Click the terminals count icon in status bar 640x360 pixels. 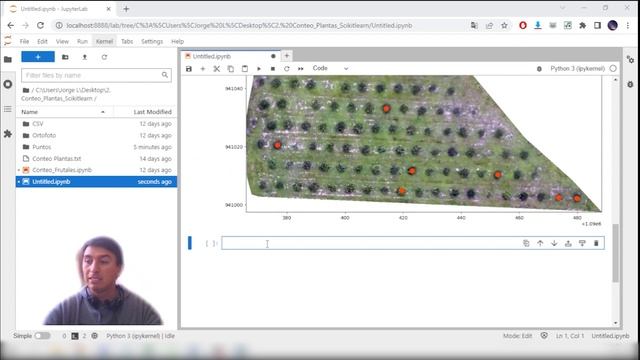click(x=75, y=336)
